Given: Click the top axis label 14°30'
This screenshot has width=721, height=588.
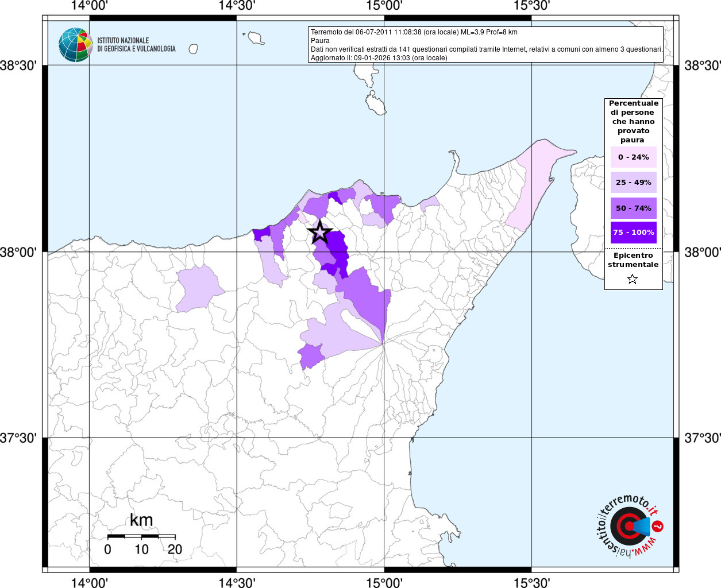Looking at the screenshot, I should [237, 6].
